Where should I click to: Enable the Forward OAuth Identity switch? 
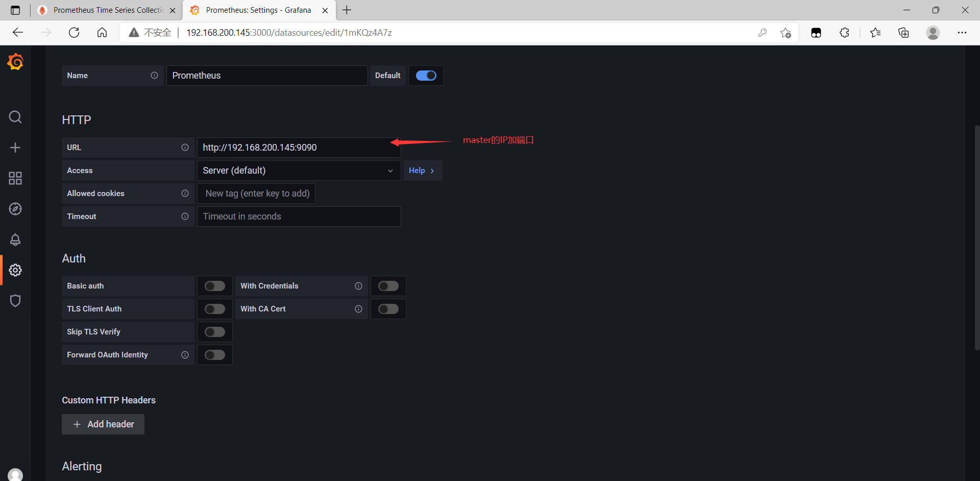(215, 355)
